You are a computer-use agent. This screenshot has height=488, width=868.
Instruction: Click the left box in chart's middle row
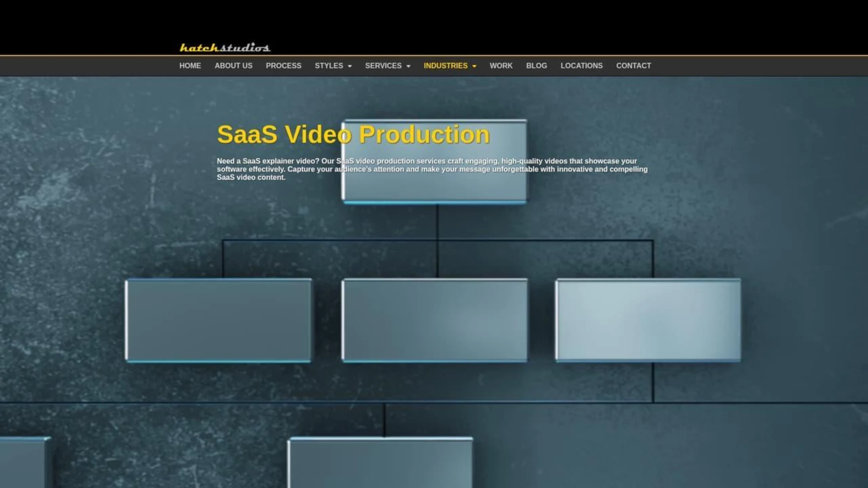[x=218, y=320]
